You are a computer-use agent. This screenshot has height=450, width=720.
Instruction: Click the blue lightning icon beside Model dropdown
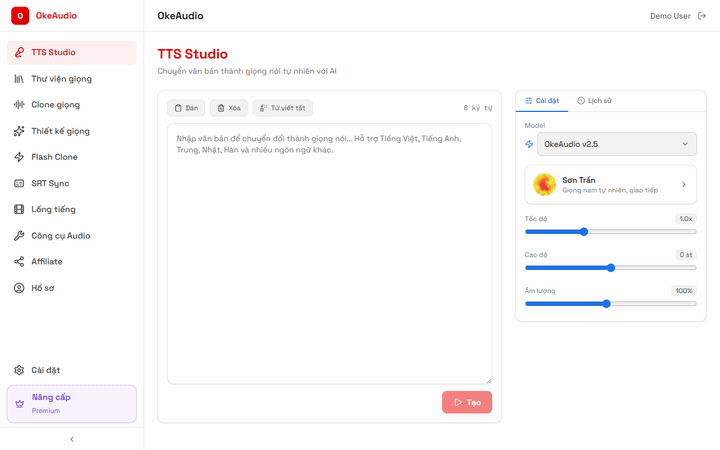(x=529, y=144)
